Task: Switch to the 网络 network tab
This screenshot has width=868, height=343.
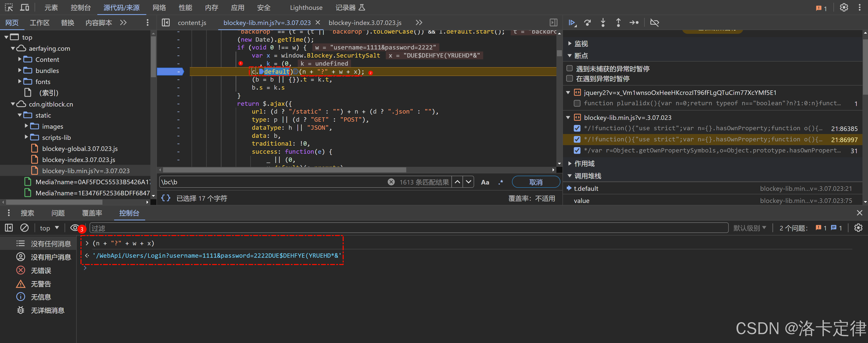Action: pyautogui.click(x=159, y=7)
